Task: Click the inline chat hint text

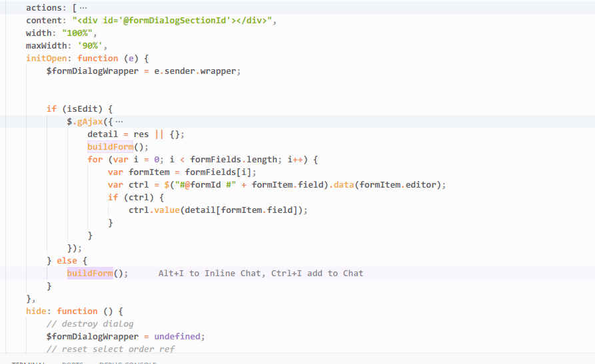Action: [x=261, y=273]
